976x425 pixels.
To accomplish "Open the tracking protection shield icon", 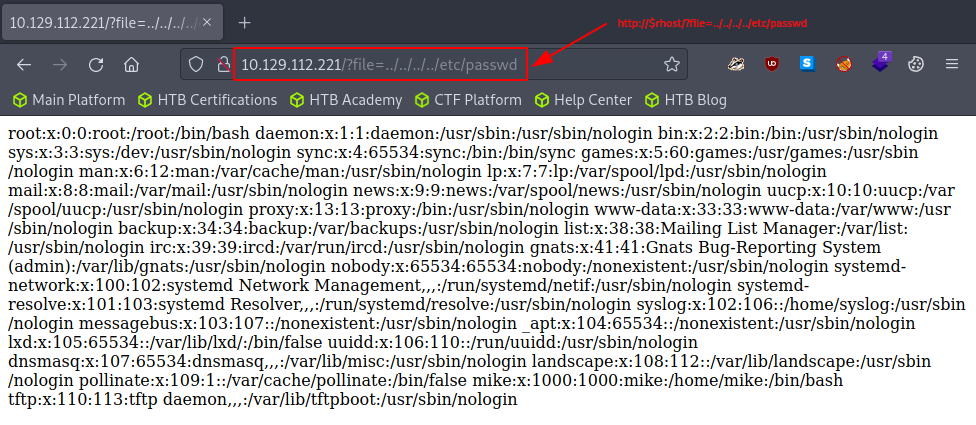I will (198, 65).
